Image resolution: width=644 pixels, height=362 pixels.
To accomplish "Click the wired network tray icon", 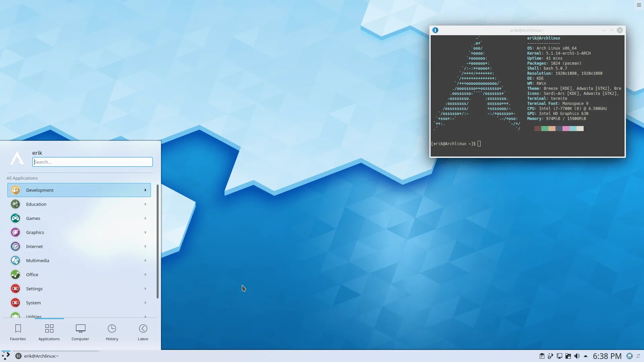I will (559, 356).
